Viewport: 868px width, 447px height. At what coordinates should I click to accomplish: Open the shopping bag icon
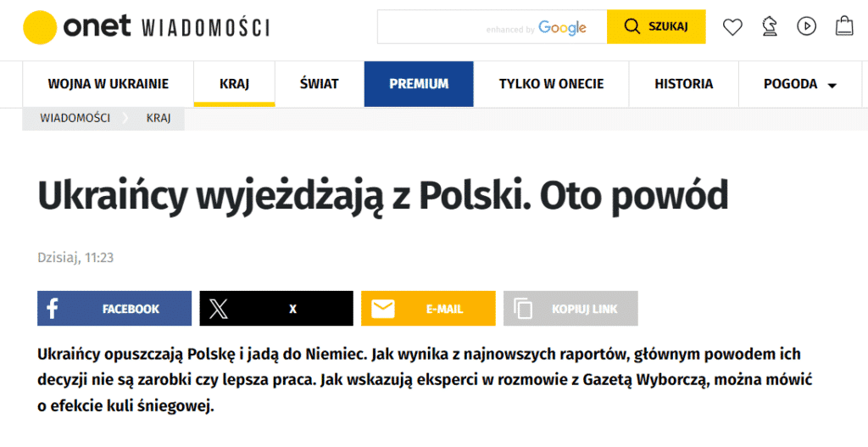click(x=844, y=26)
